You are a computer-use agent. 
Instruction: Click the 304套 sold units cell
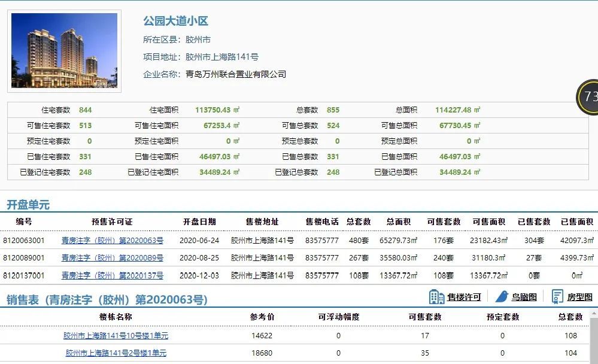coord(534,241)
